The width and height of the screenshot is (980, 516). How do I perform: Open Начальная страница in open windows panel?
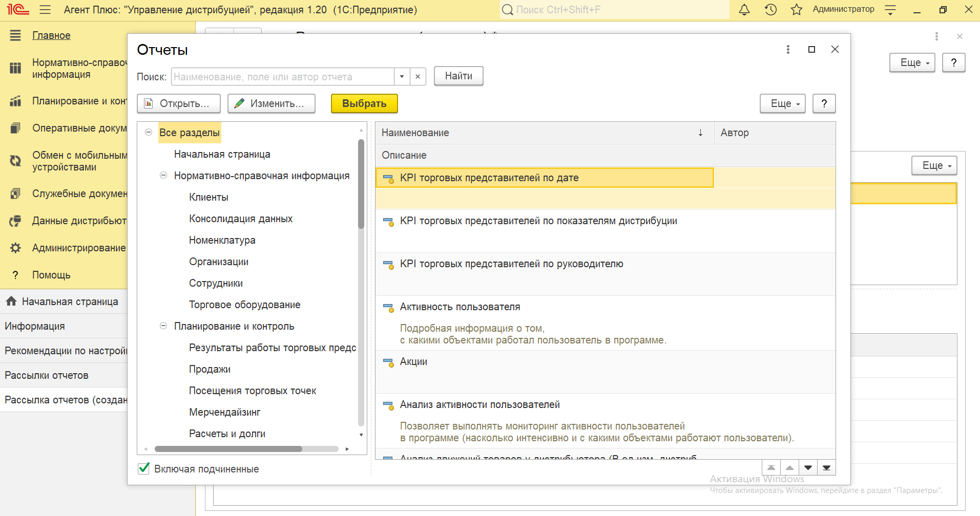[x=64, y=302]
